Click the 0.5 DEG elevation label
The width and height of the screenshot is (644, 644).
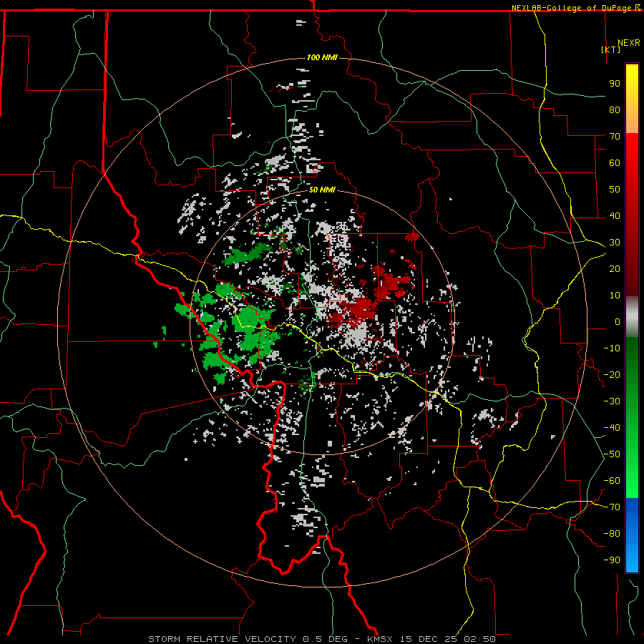tap(325, 639)
